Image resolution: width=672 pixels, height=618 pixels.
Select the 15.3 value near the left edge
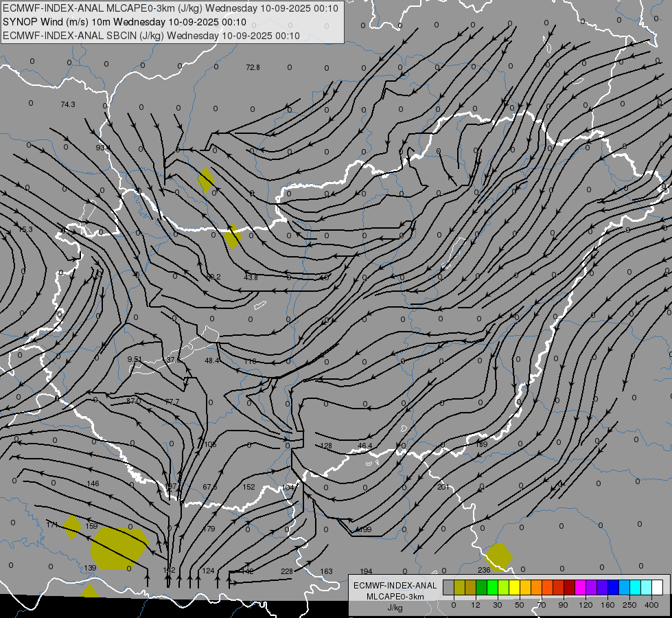25,229
